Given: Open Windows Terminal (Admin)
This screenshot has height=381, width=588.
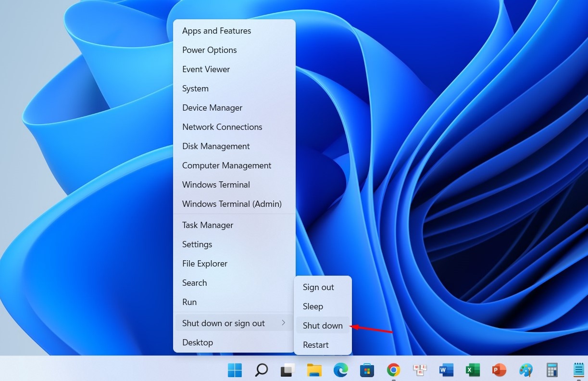Looking at the screenshot, I should pos(232,203).
